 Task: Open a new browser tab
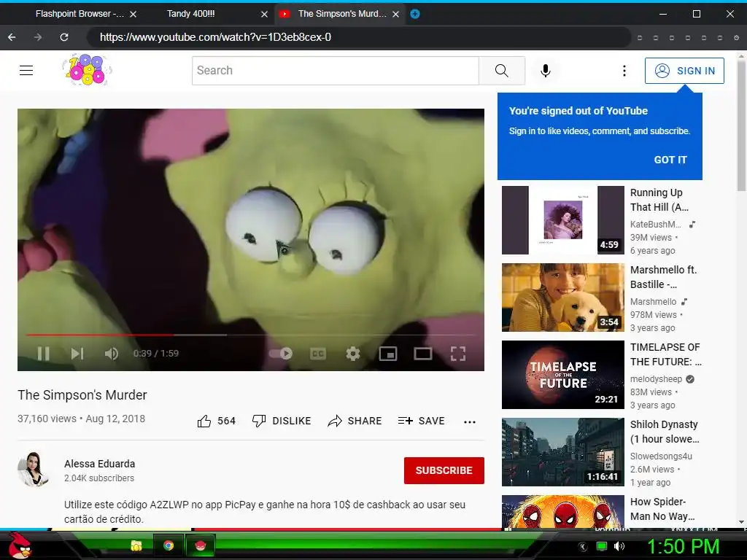(x=415, y=15)
